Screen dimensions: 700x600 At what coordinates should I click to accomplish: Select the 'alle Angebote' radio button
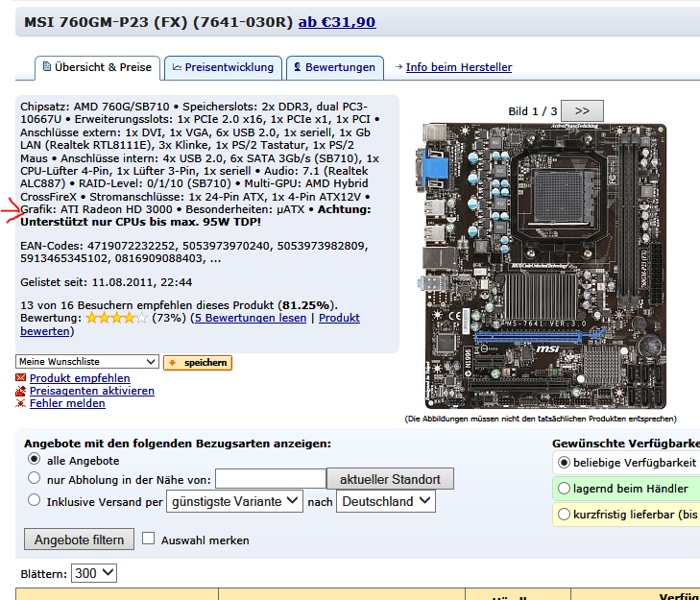click(34, 459)
